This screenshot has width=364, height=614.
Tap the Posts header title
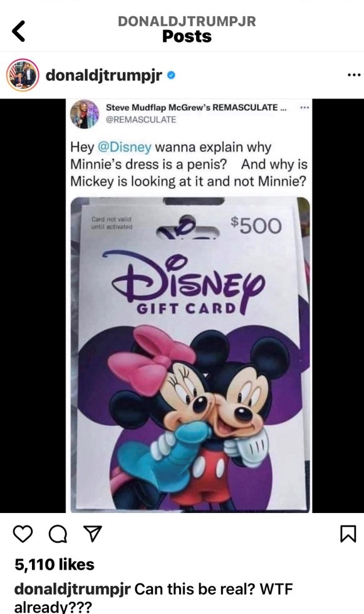[x=187, y=36]
